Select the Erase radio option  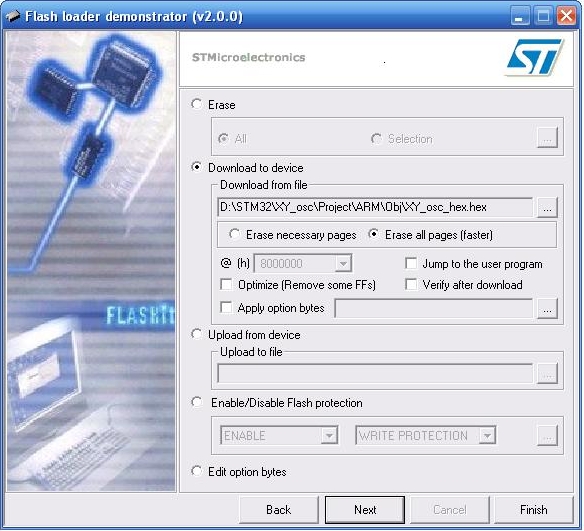(197, 104)
